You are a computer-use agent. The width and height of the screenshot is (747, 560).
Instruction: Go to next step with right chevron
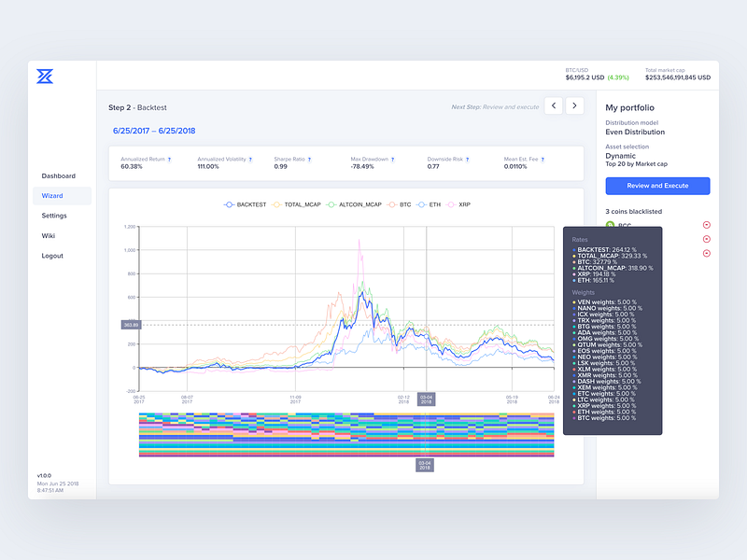574,105
